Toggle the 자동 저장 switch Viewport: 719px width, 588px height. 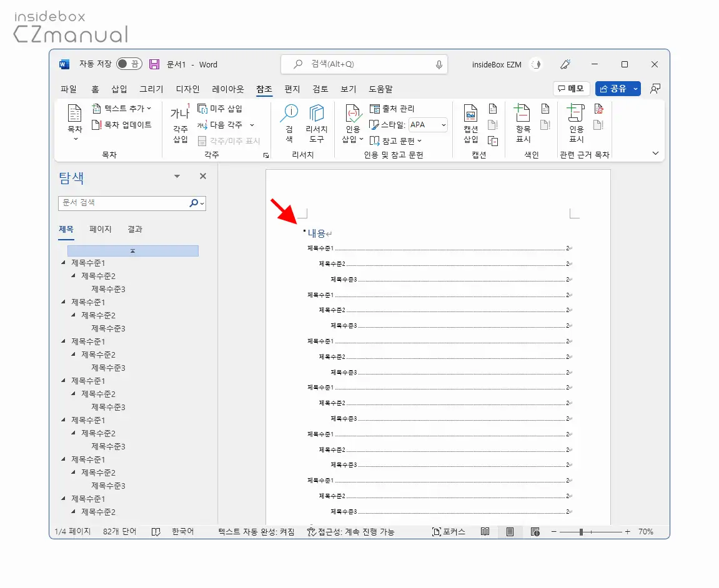pos(129,64)
